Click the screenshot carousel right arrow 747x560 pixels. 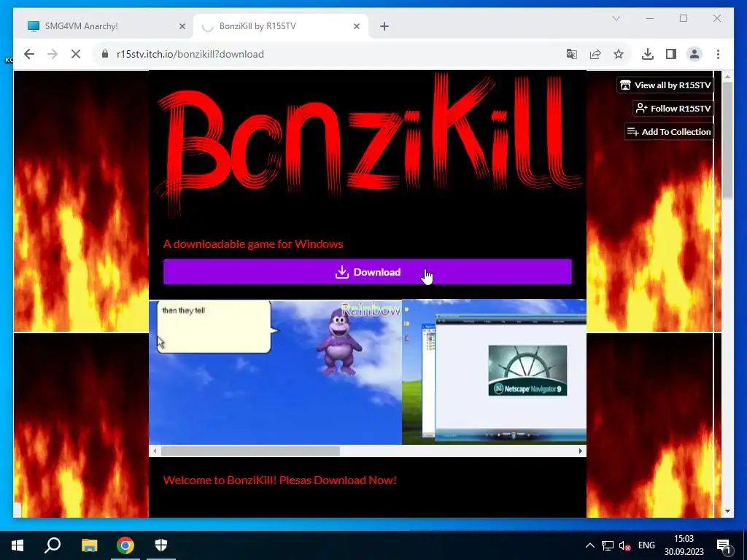pos(580,451)
